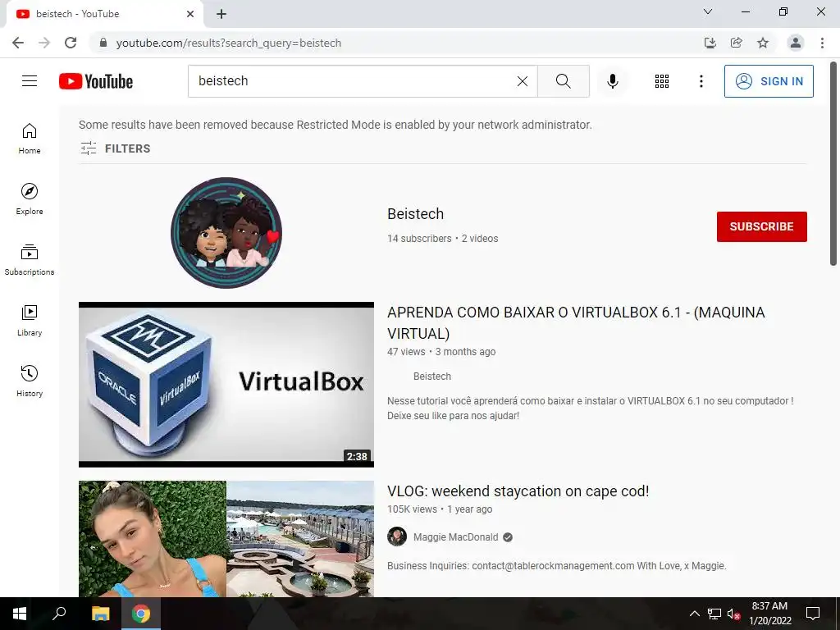The width and height of the screenshot is (840, 630).
Task: Open the Chrome profile avatar icon
Action: click(x=796, y=43)
